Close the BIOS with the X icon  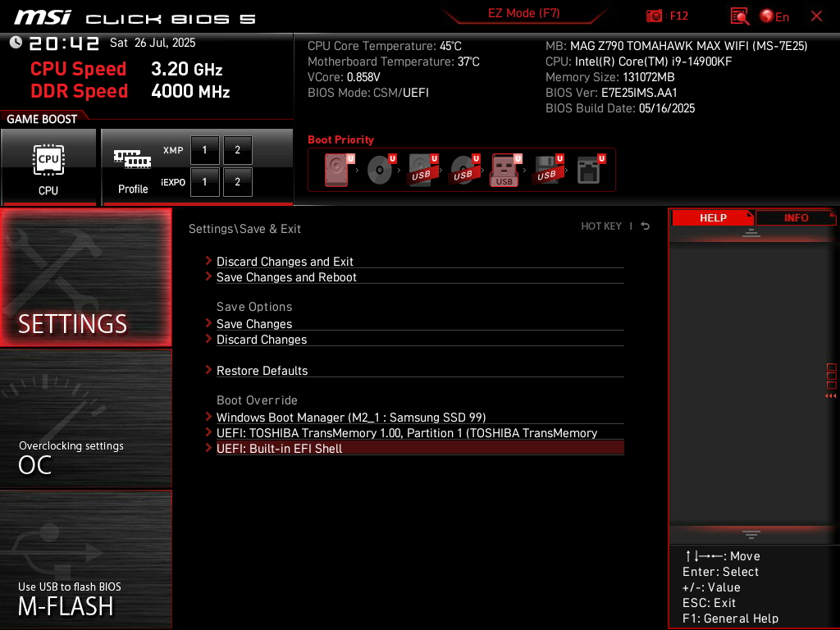coord(816,16)
